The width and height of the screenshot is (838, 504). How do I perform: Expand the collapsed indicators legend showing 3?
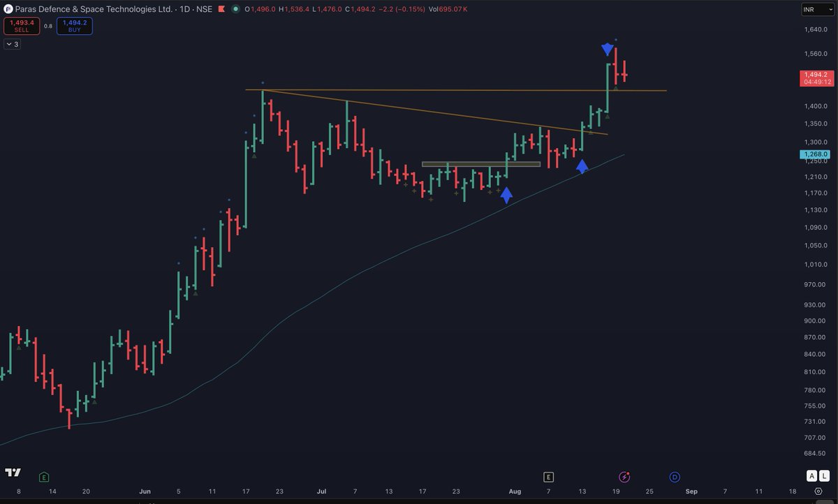click(13, 44)
